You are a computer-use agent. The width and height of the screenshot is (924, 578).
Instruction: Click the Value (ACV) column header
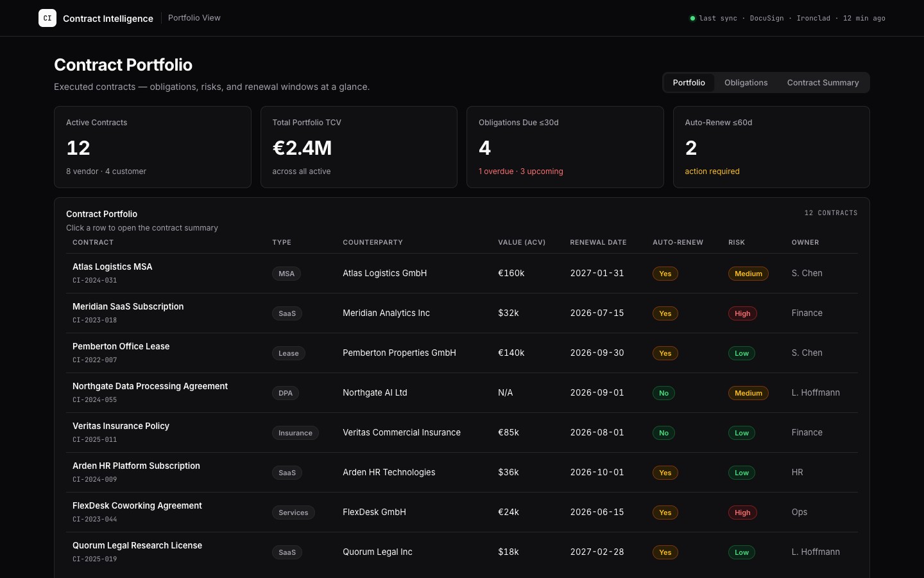(522, 243)
